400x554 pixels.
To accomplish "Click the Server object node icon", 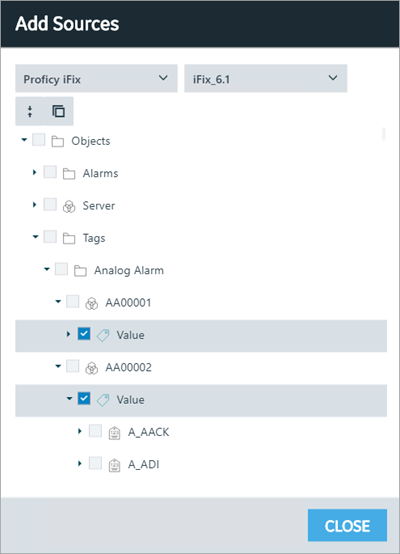I will (x=69, y=206).
